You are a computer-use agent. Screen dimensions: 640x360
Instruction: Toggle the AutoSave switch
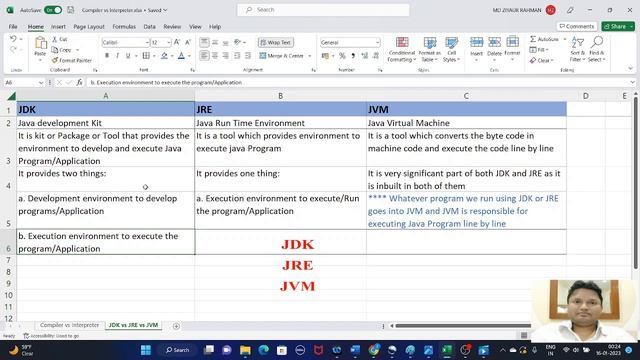[53, 10]
